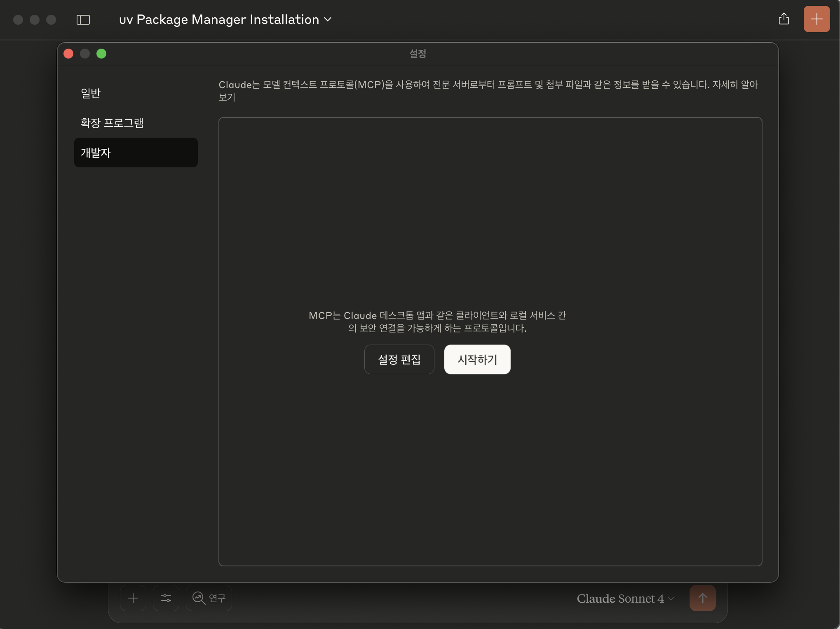The image size is (840, 629).
Task: Maximize the 설정 window with green button
Action: coord(101,54)
